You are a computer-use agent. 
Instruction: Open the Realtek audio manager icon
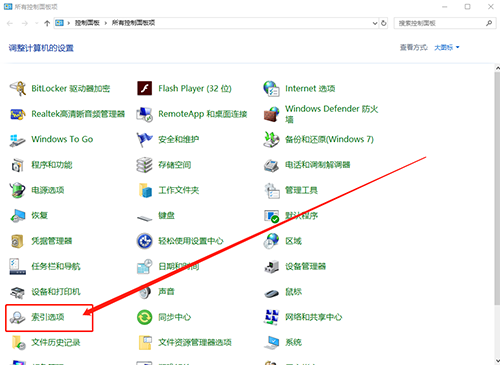coord(18,114)
